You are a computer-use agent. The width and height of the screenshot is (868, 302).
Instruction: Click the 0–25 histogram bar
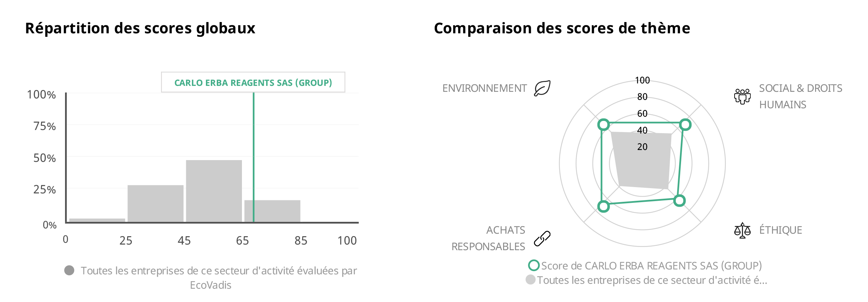point(97,220)
